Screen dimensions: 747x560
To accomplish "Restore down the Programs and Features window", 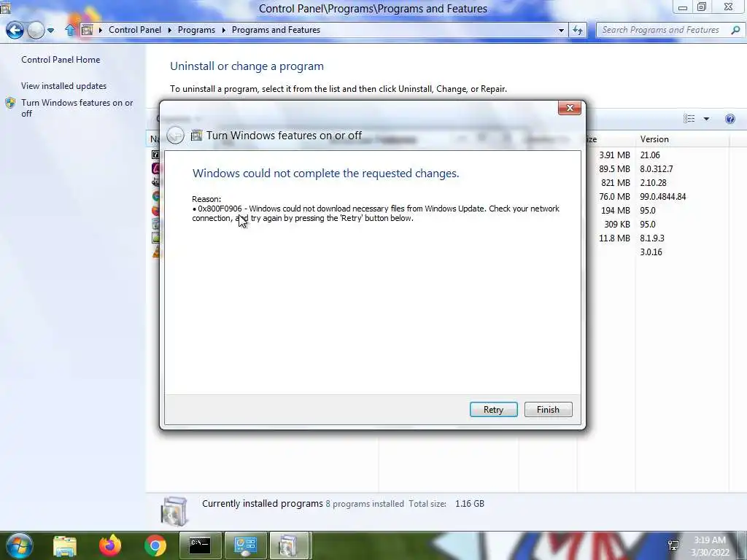I will pos(702,7).
